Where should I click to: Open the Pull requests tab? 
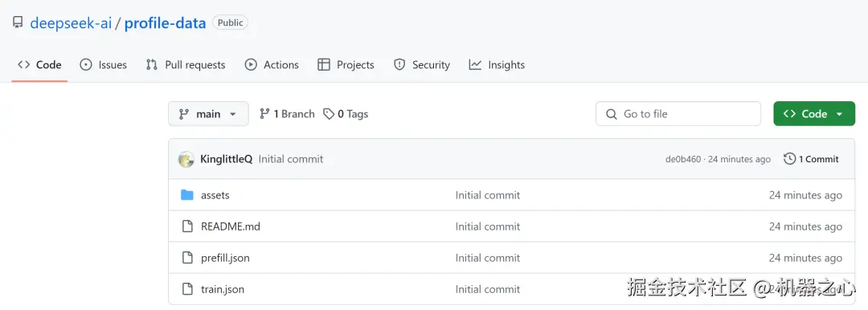pyautogui.click(x=186, y=65)
